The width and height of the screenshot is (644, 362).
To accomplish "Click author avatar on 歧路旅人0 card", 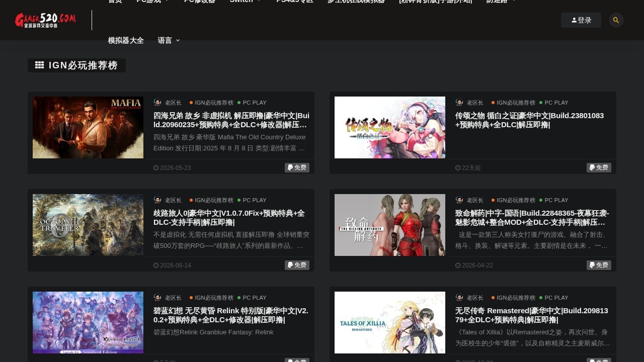I will (x=157, y=200).
